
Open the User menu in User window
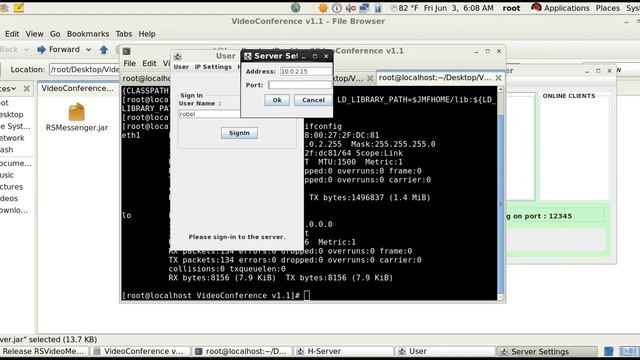pos(181,67)
